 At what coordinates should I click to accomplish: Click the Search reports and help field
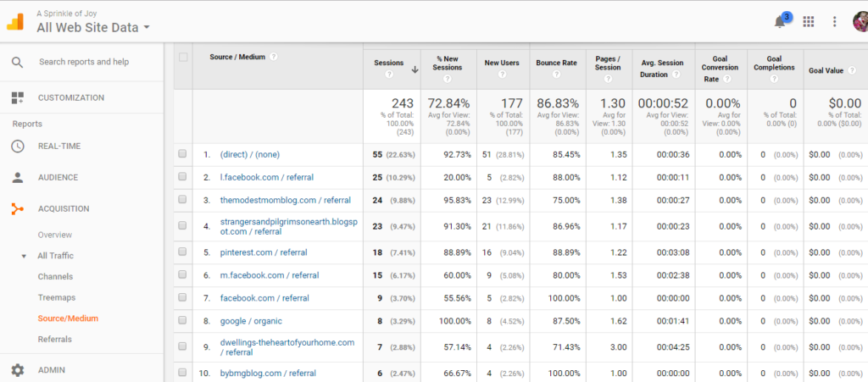tap(84, 62)
